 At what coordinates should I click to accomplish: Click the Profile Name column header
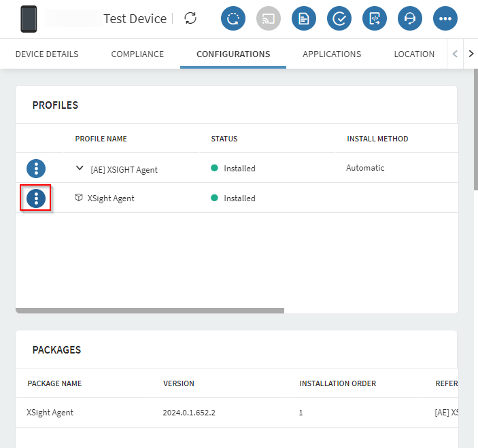click(x=101, y=139)
